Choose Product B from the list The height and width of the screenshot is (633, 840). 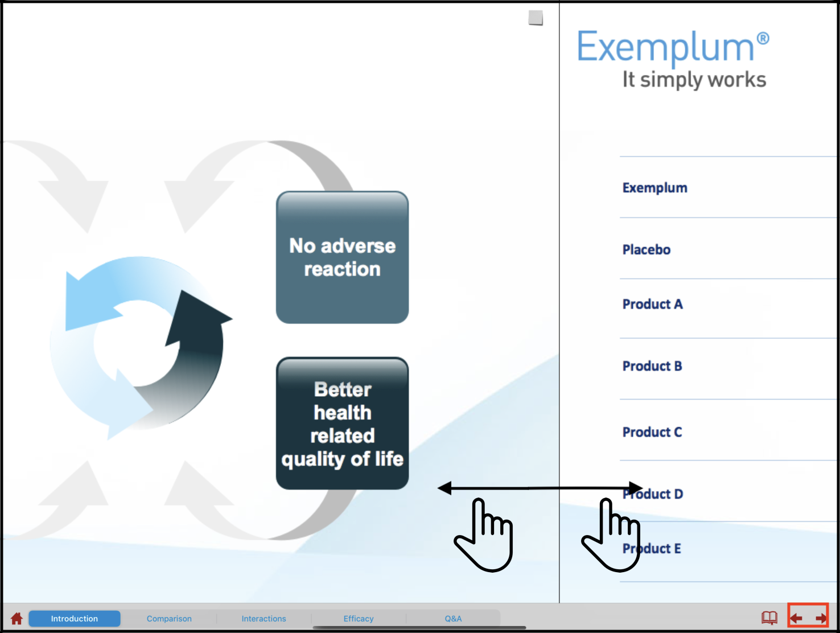[652, 366]
